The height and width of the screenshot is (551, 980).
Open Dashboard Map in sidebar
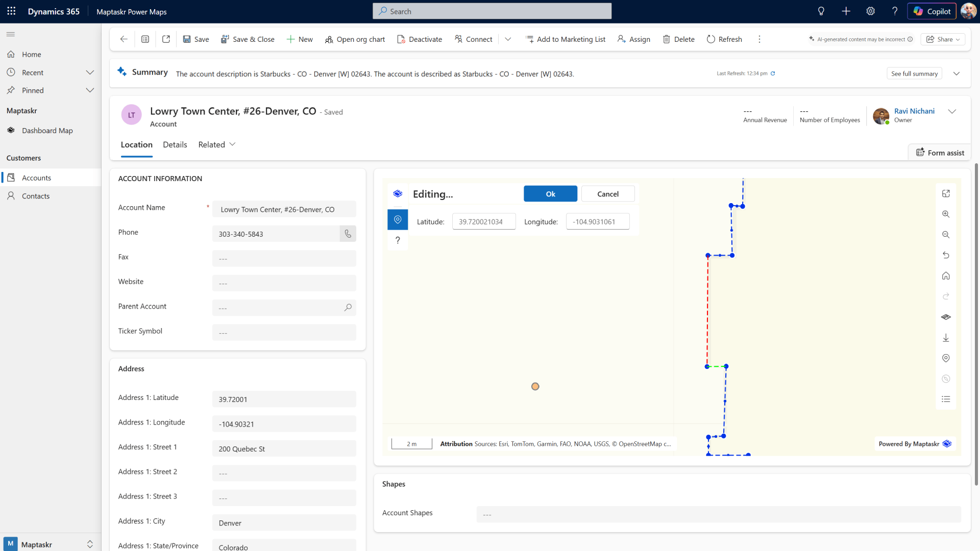click(x=47, y=131)
